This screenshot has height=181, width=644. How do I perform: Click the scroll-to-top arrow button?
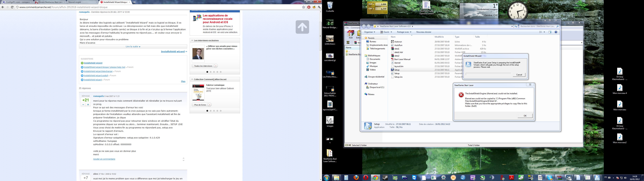(302, 27)
